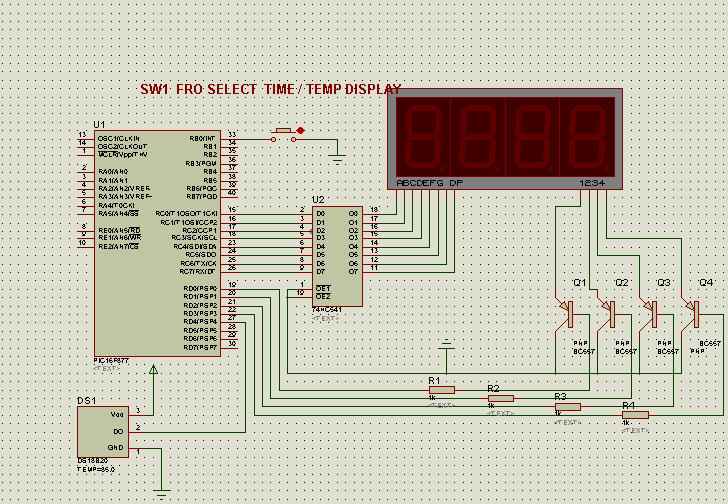Image resolution: width=728 pixels, height=504 pixels.
Task: Click the ground symbol below SW1
Action: click(x=337, y=157)
